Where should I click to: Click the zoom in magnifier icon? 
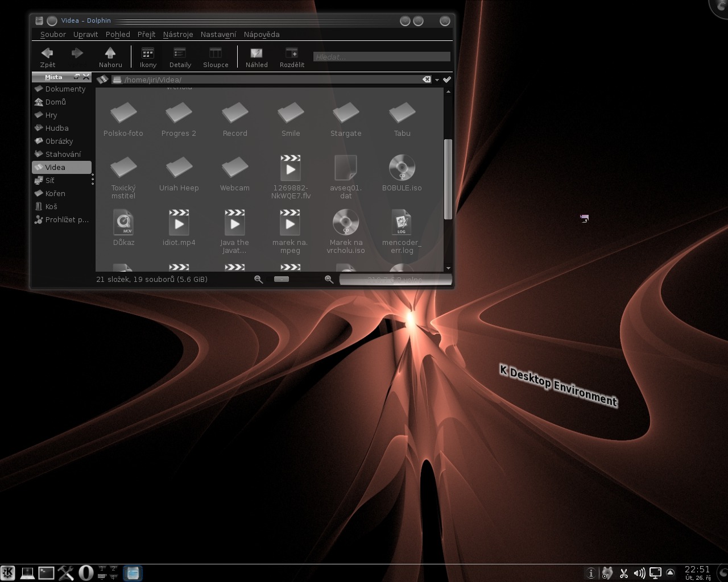coord(329,279)
